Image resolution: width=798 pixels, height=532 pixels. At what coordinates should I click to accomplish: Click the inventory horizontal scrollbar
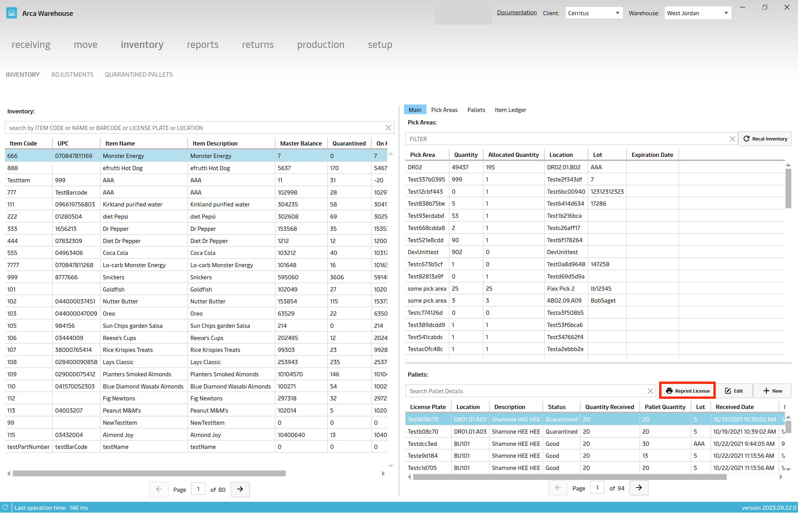coord(149,473)
